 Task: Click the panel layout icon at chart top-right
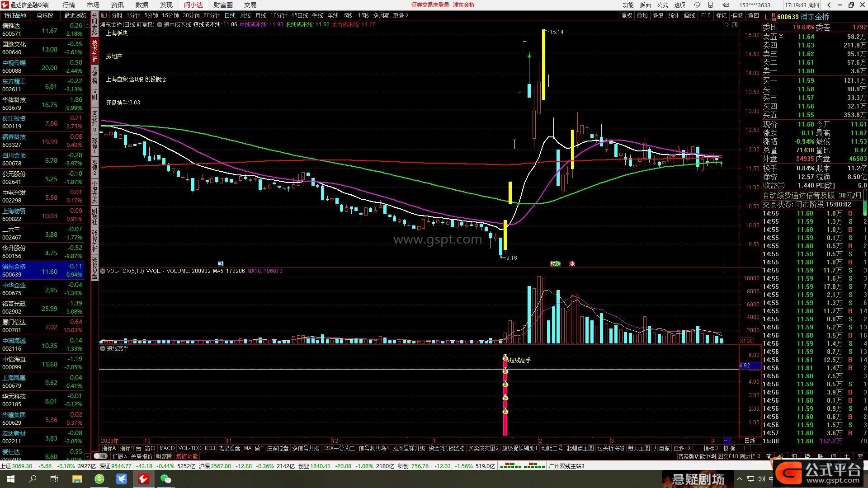(735, 25)
